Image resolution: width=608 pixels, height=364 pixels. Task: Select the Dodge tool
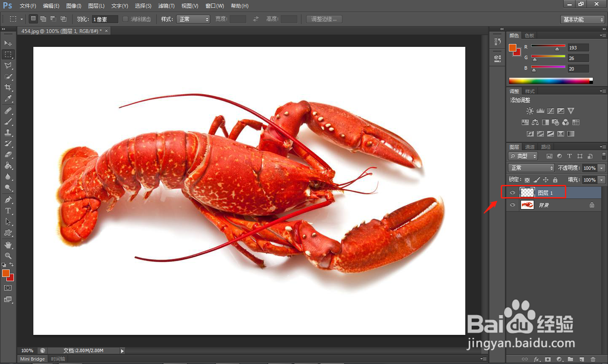click(8, 187)
